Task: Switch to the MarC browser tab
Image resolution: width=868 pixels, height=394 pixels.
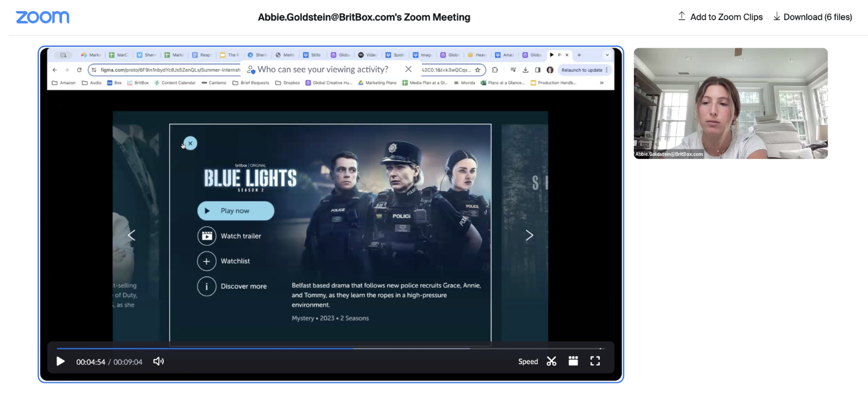Action: click(119, 55)
